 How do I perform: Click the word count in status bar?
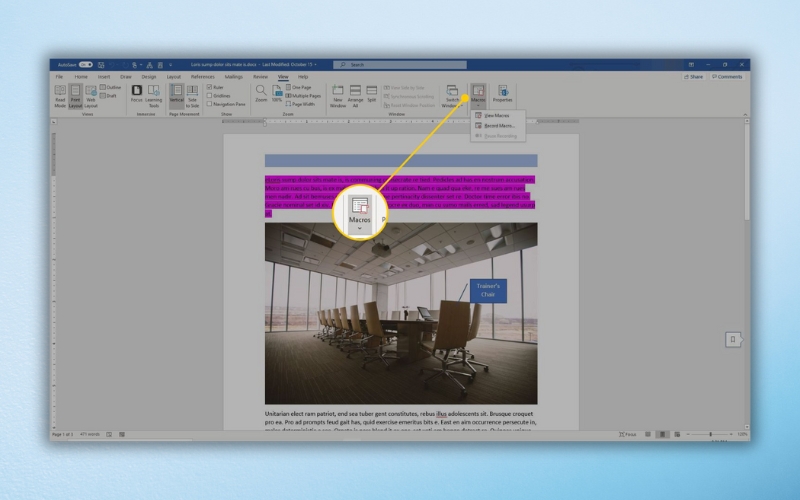click(90, 434)
